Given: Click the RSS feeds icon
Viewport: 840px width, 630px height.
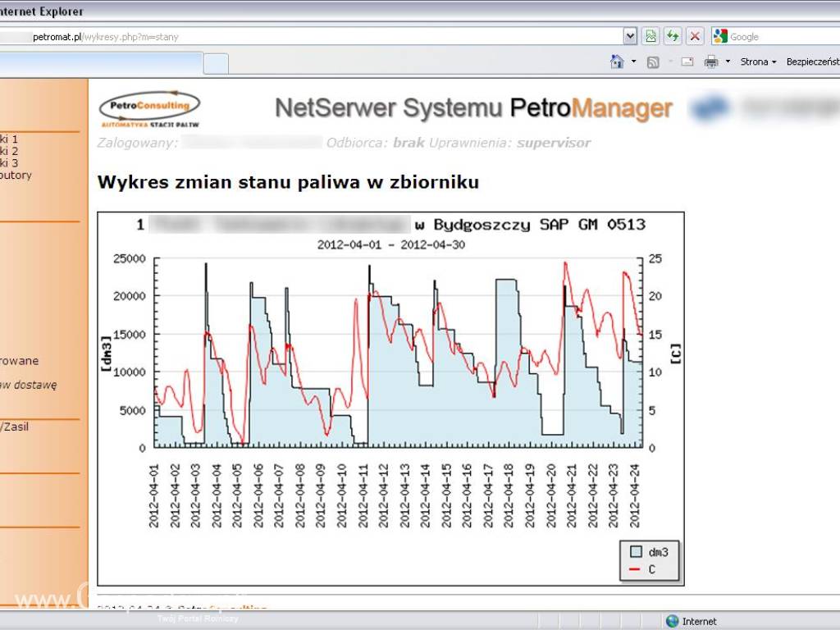Looking at the screenshot, I should pos(652,62).
